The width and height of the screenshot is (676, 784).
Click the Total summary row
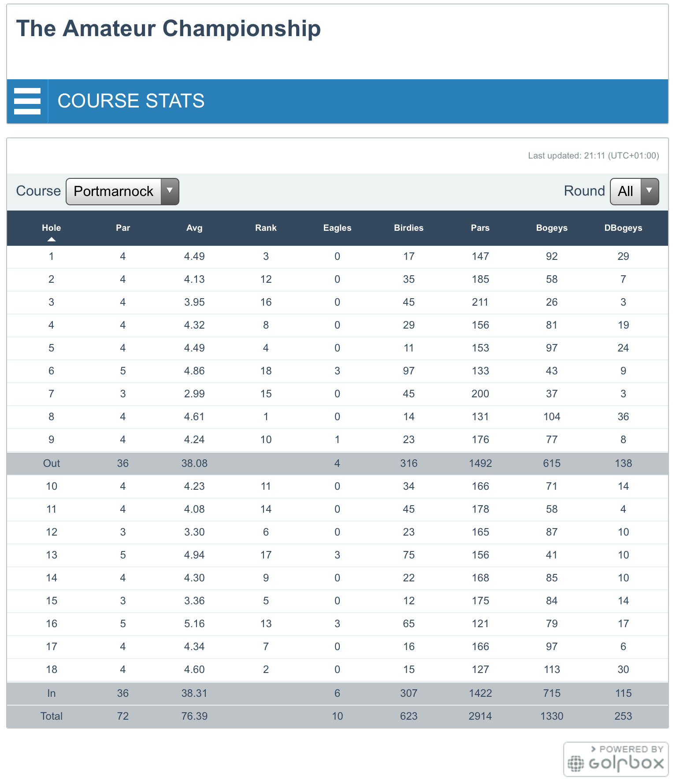tap(337, 716)
